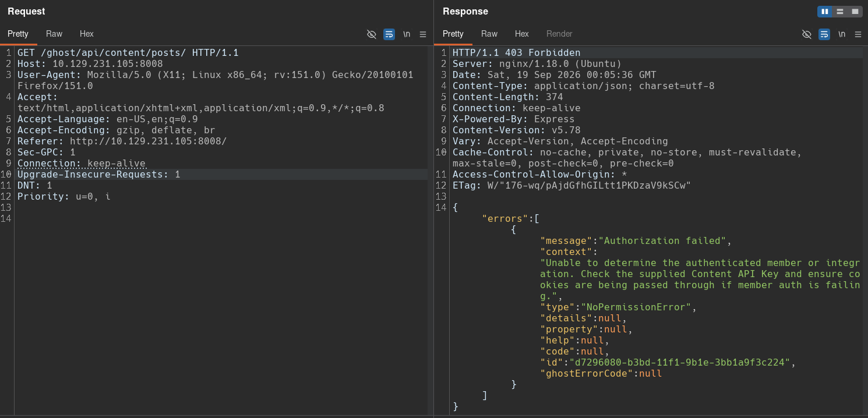Select side-by-side split layout icon
The height and width of the screenshot is (418, 868).
[x=825, y=12]
